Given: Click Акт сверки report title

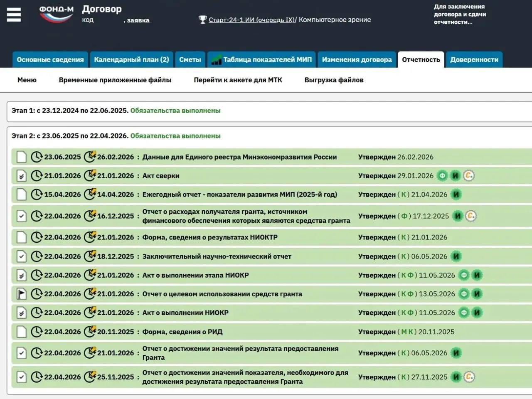Looking at the screenshot, I should coord(161,176).
